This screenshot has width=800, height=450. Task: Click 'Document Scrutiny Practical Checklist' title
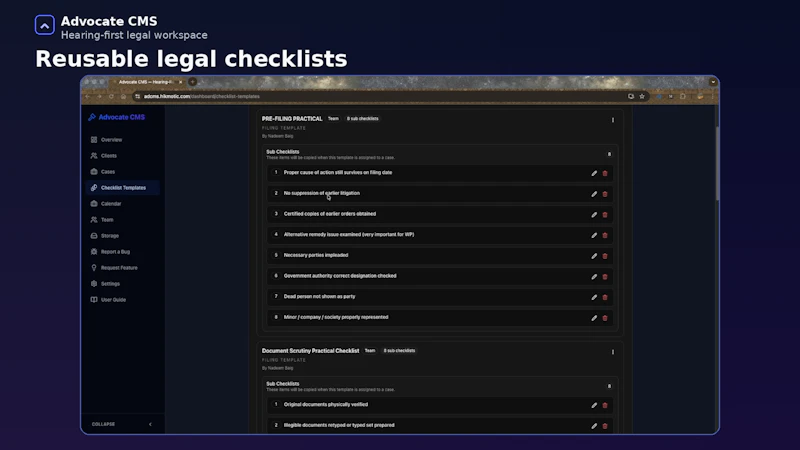(x=310, y=351)
